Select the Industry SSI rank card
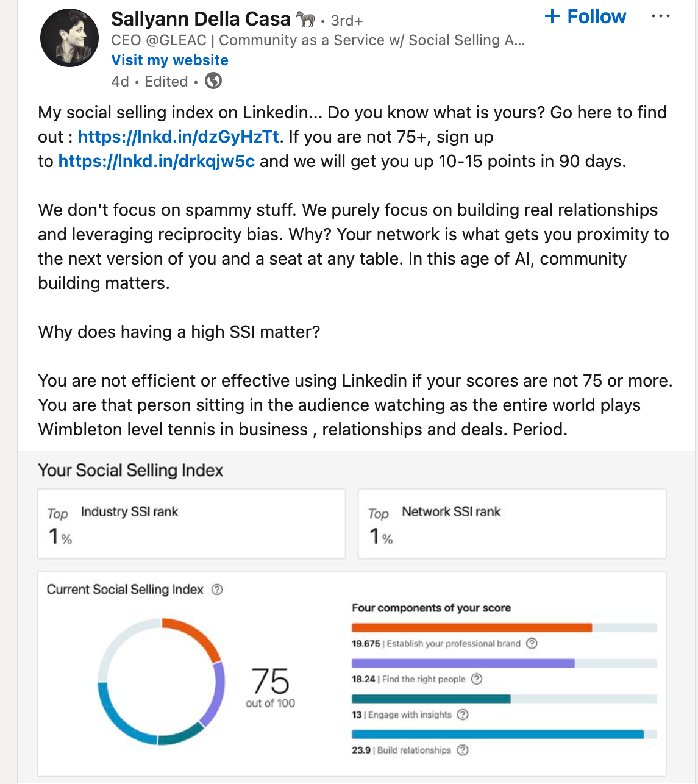Viewport: 698px width, 784px height. [191, 524]
